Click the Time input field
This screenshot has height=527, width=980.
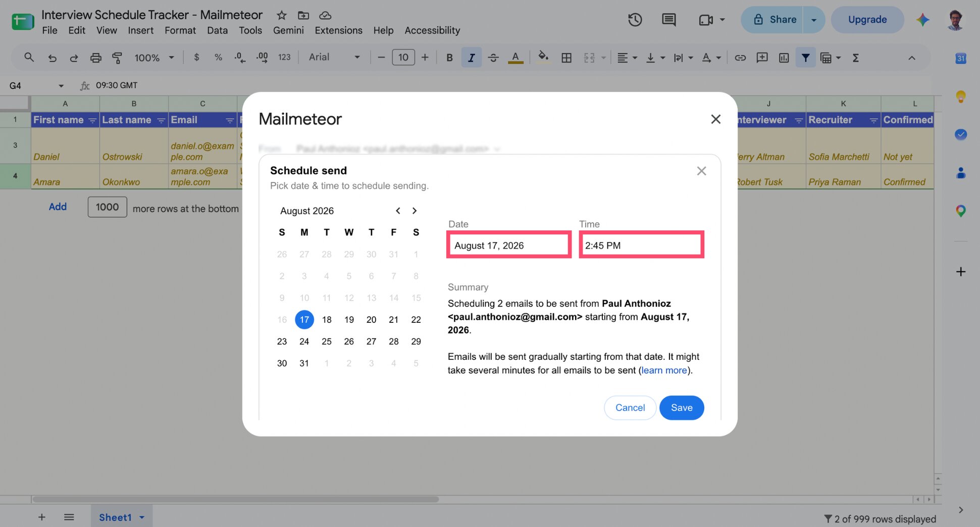click(x=641, y=245)
